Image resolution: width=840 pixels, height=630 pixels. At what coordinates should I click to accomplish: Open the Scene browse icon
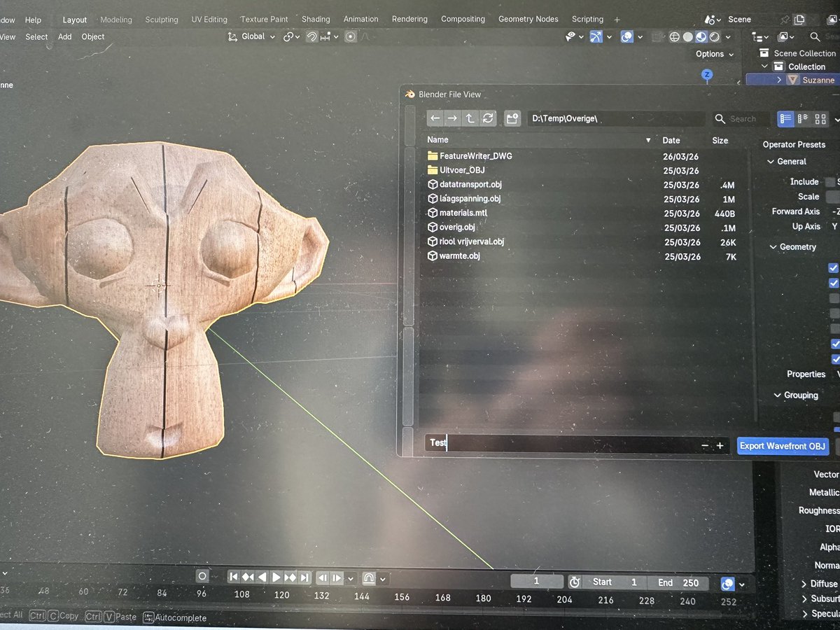pyautogui.click(x=713, y=20)
